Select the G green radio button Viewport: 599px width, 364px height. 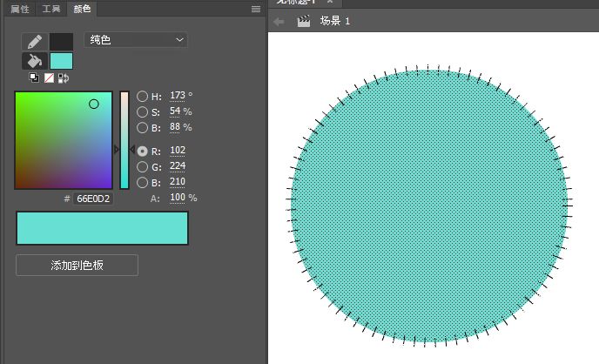[x=142, y=167]
